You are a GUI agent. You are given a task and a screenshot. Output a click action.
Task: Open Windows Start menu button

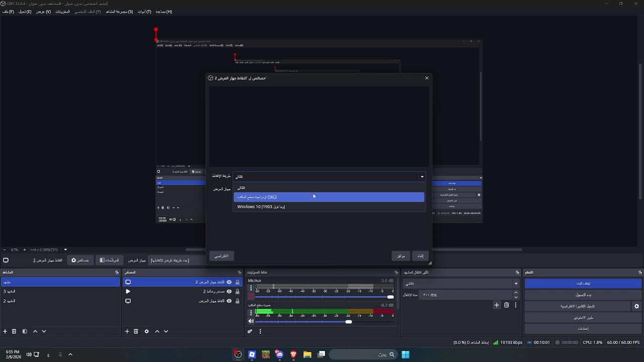(406, 354)
